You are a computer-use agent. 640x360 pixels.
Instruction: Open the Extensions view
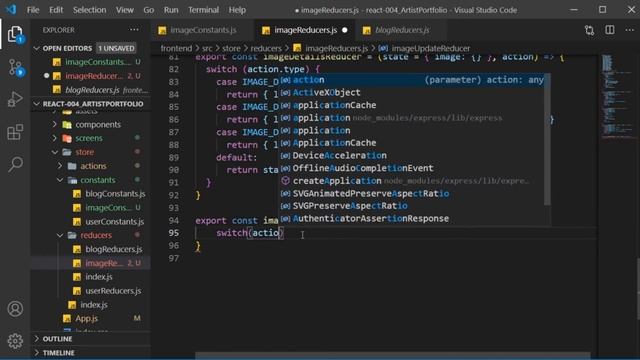15,132
